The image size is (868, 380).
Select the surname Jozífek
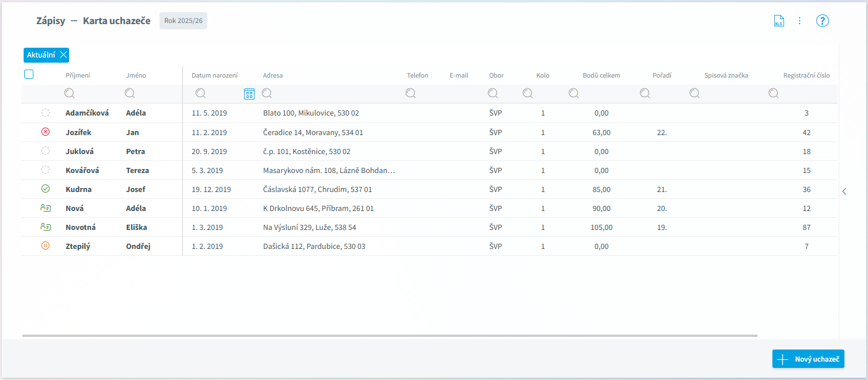[78, 132]
